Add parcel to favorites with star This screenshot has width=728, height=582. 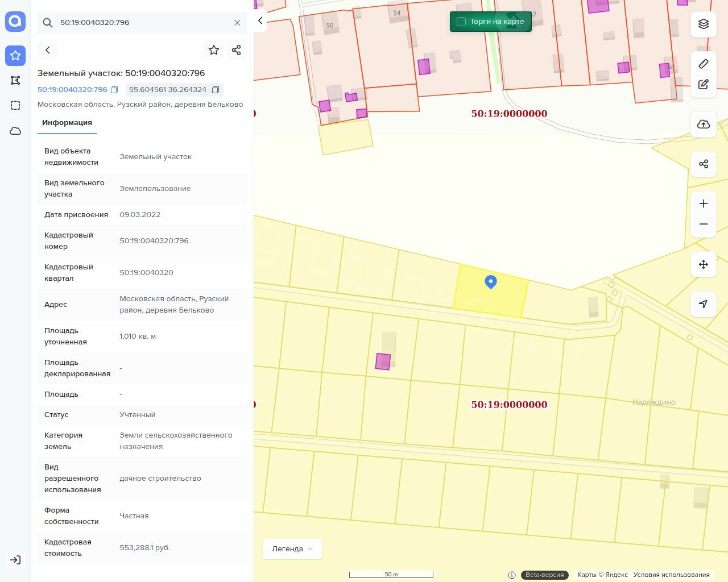point(214,50)
